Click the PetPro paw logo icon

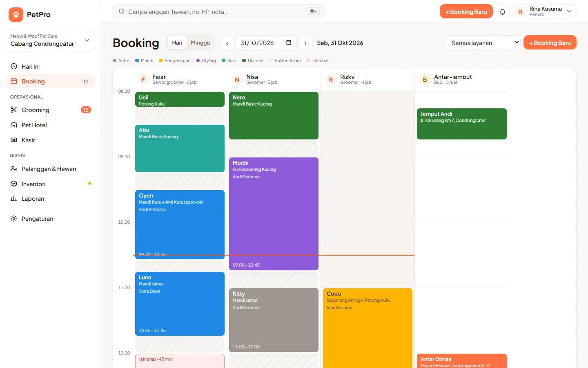pyautogui.click(x=16, y=15)
